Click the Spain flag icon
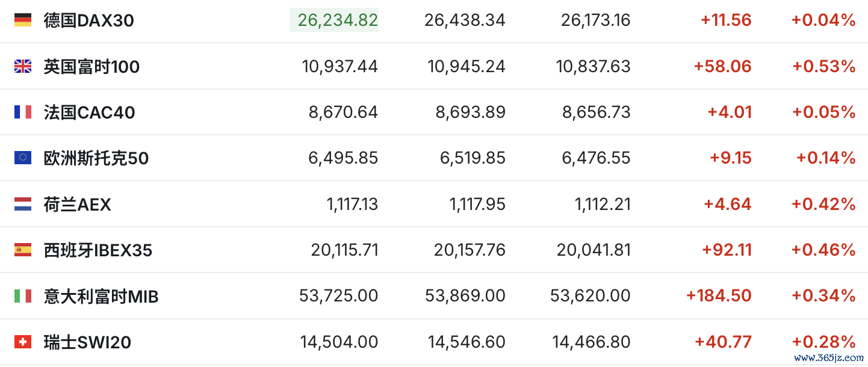 tap(23, 250)
